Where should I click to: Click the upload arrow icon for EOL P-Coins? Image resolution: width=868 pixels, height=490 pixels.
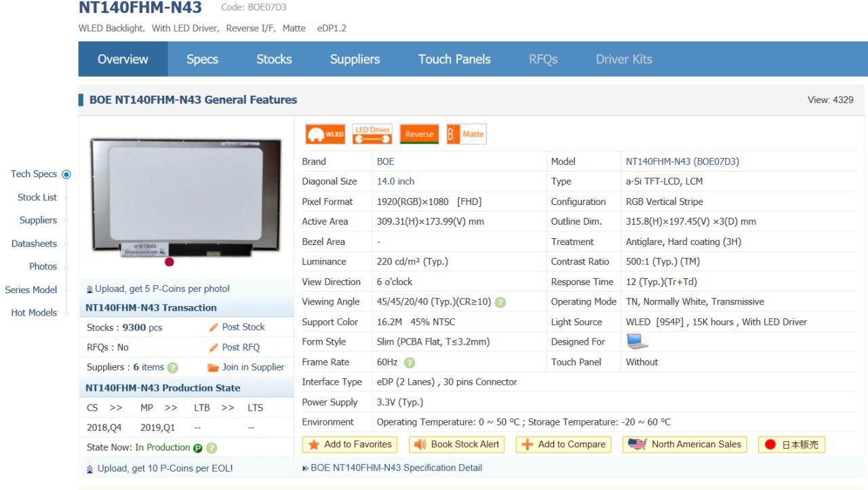click(90, 469)
